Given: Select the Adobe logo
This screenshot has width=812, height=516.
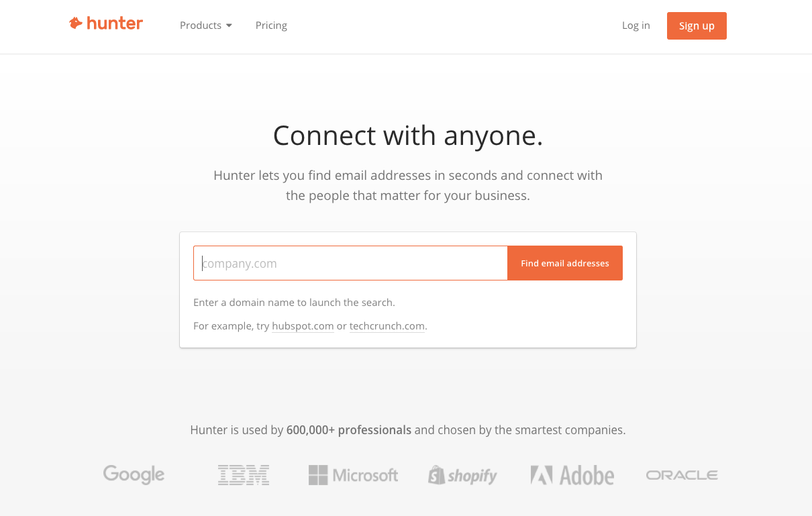Looking at the screenshot, I should coord(572,474).
